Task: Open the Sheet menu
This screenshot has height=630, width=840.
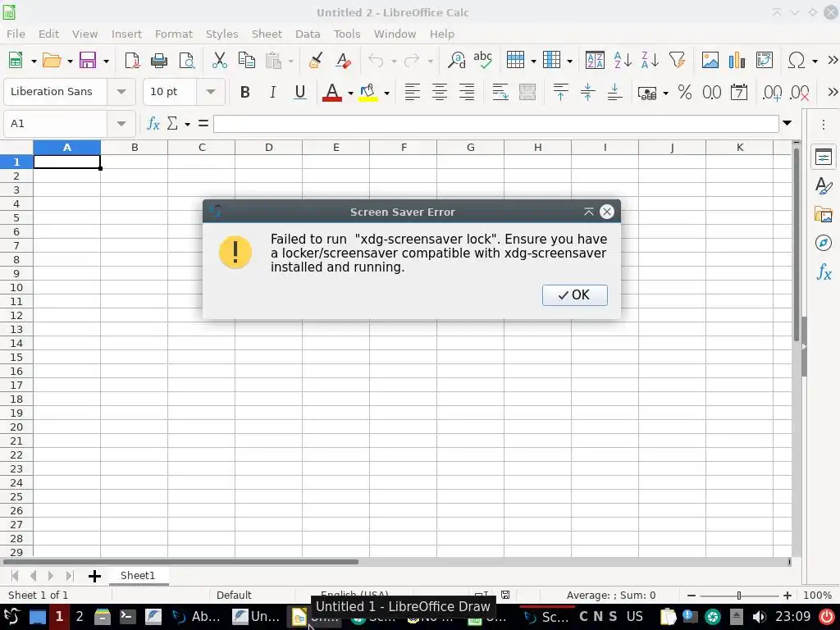Action: pyautogui.click(x=267, y=34)
